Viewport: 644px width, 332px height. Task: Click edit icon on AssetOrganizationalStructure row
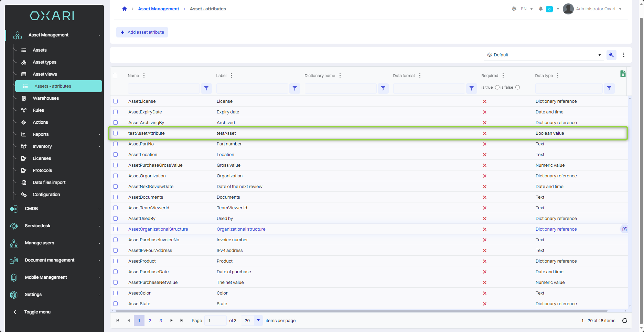[624, 229]
